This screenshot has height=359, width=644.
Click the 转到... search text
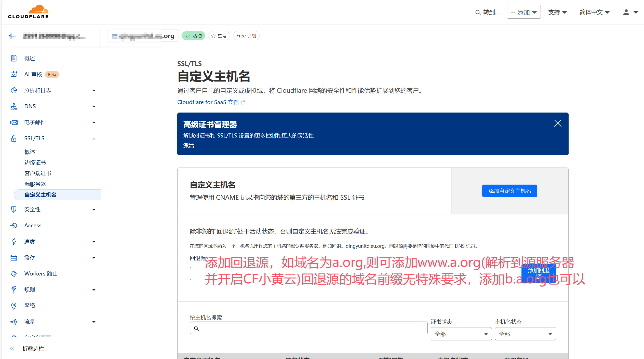491,12
